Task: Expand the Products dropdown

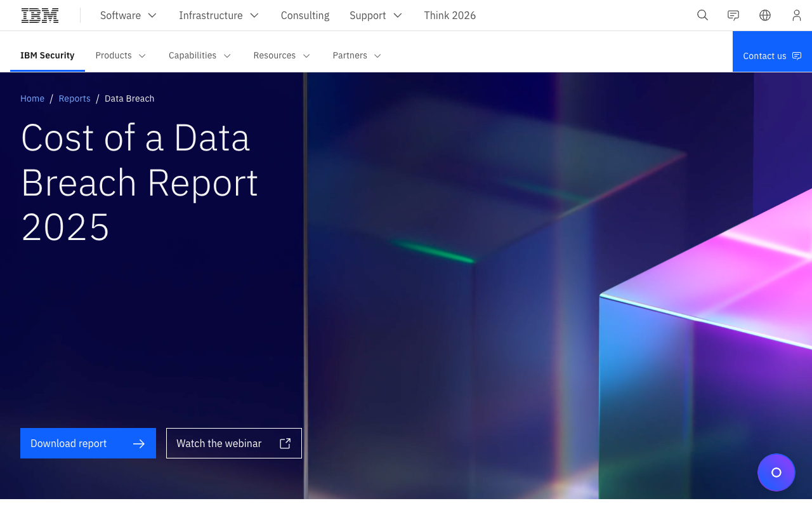Action: pyautogui.click(x=121, y=55)
